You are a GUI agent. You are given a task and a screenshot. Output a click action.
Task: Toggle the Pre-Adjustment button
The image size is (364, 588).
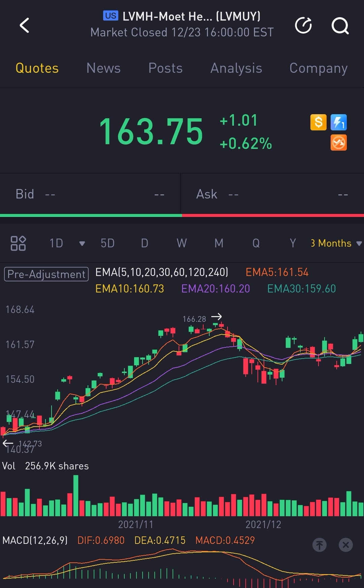pyautogui.click(x=46, y=274)
